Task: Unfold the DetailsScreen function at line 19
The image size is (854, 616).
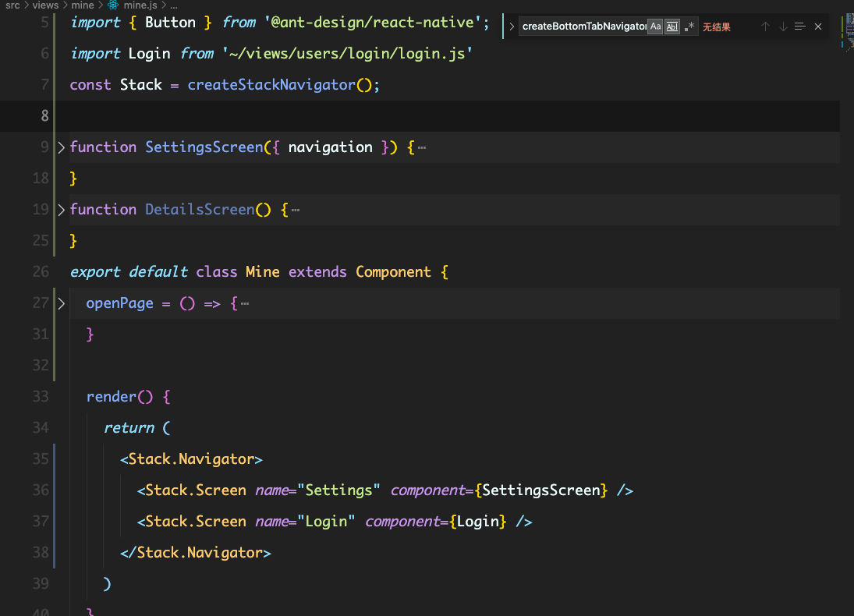Action: tap(61, 210)
